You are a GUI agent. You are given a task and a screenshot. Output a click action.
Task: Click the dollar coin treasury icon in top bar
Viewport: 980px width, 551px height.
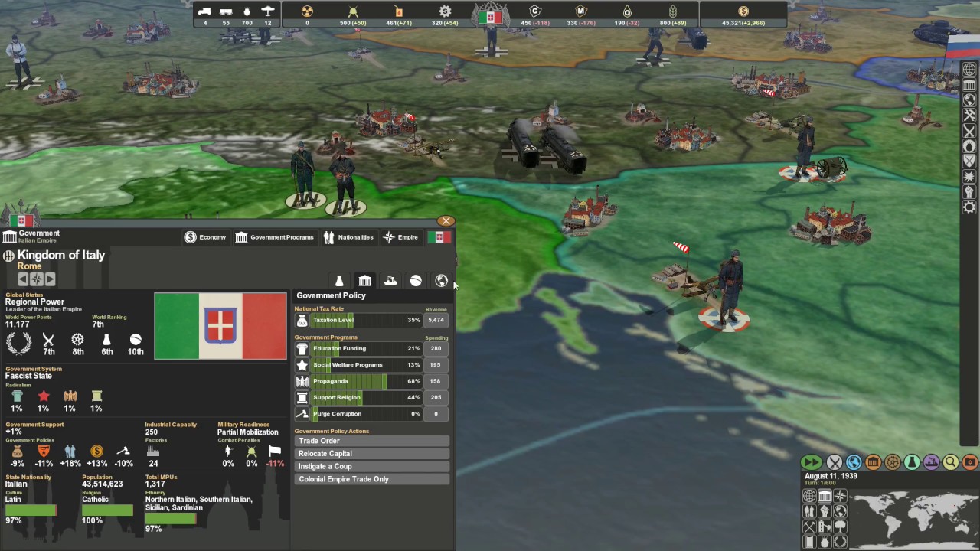click(743, 11)
